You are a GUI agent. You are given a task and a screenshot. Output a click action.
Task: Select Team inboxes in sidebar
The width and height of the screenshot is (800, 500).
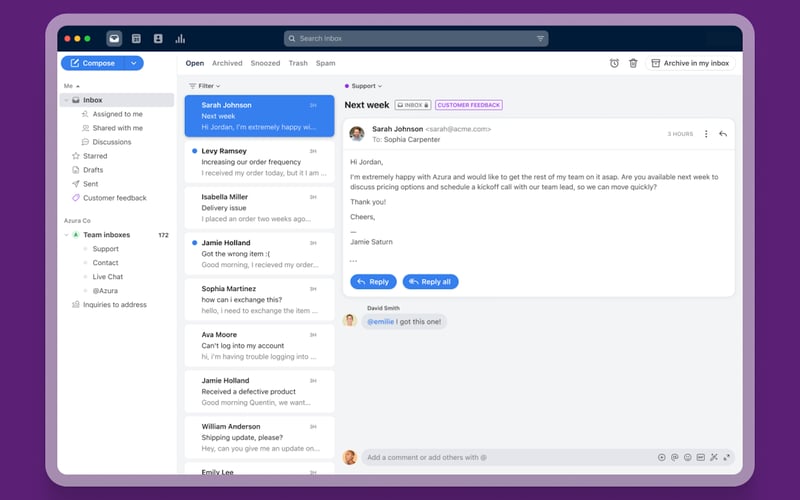[x=106, y=235]
